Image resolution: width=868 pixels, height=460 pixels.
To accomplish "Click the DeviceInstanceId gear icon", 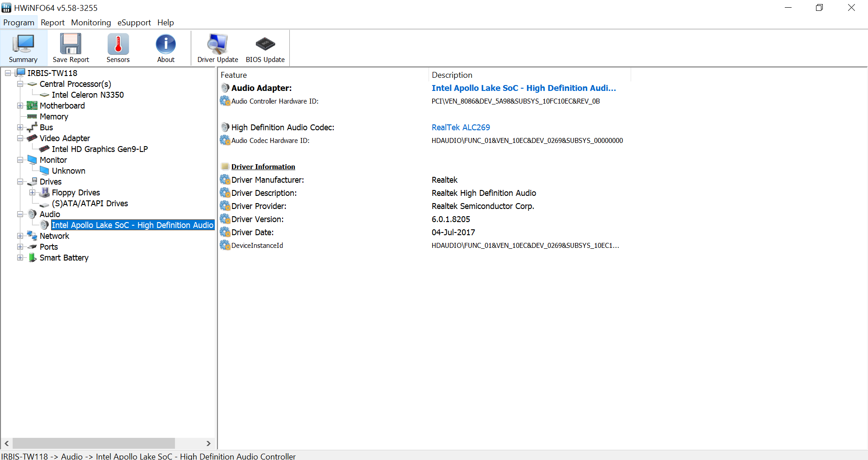I will coord(225,245).
